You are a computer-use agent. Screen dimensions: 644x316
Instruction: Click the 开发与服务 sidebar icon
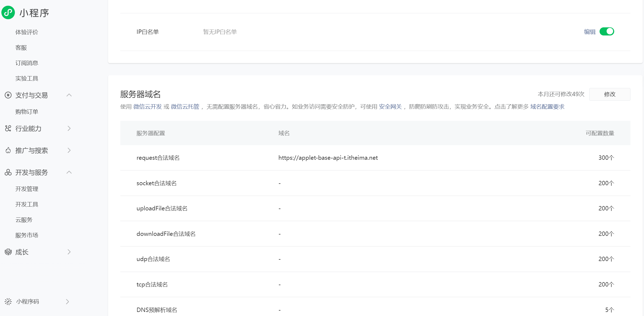tap(8, 172)
